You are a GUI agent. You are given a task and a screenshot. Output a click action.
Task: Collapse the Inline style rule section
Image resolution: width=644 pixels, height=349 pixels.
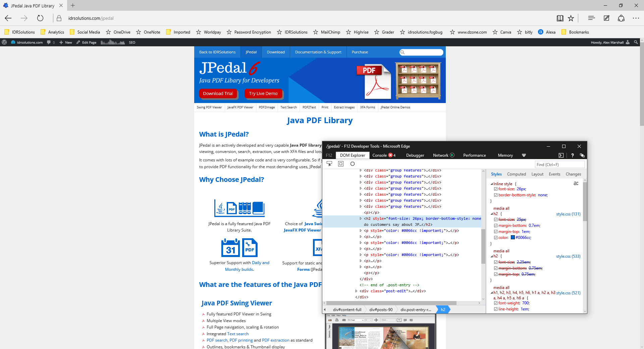[x=492, y=184]
